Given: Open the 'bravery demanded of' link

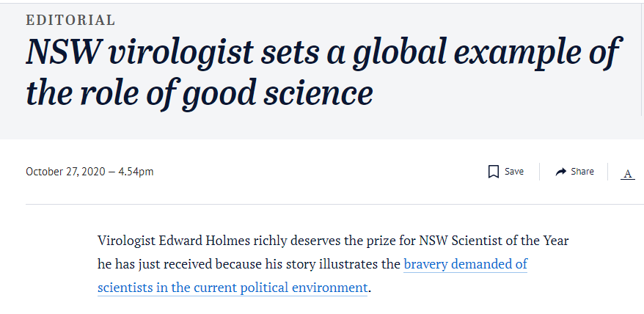Looking at the screenshot, I should click(x=465, y=263).
